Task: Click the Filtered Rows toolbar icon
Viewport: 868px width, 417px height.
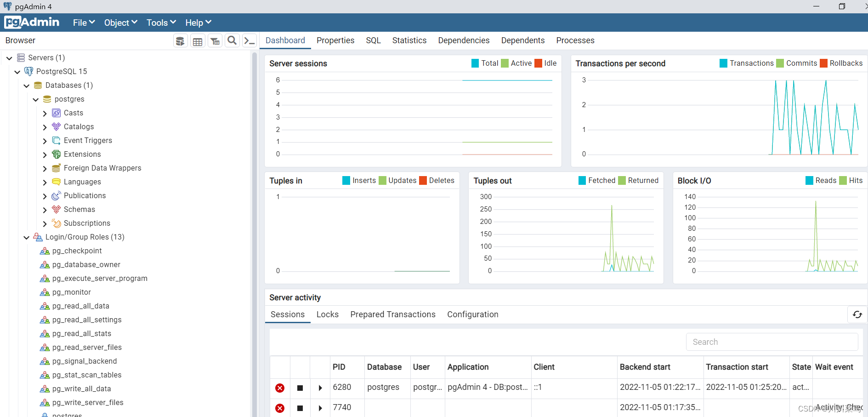Action: (x=215, y=41)
